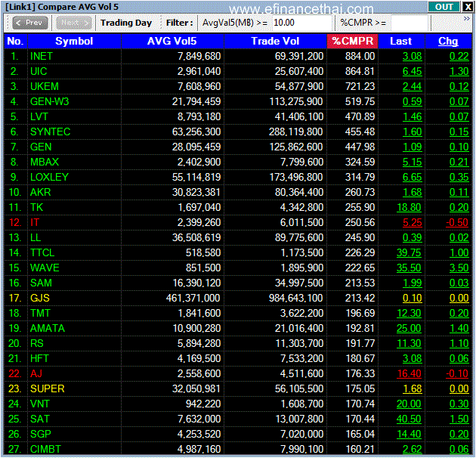Select symbol MBAX
The height and width of the screenshot is (458, 476).
tap(45, 162)
